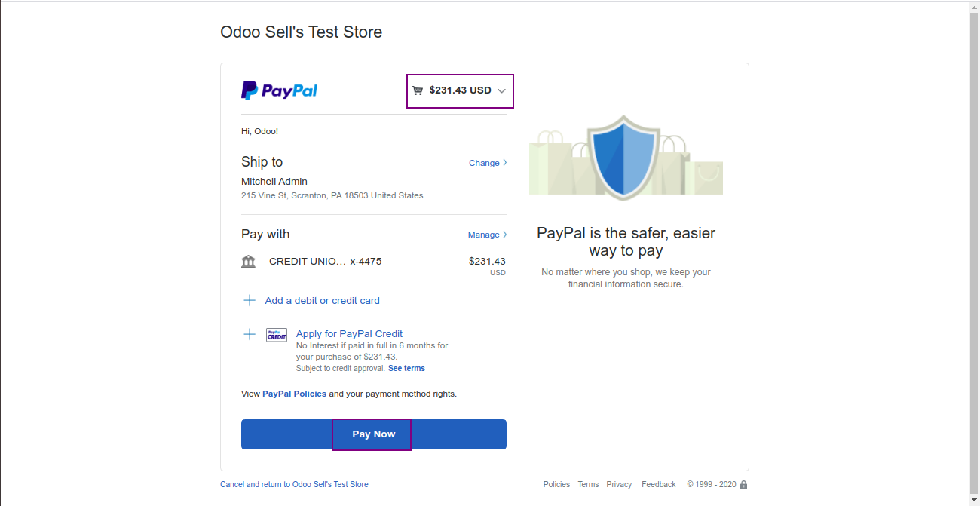Click the Odoo Sell's Test Store heading
The height and width of the screenshot is (506, 980).
coord(301,32)
